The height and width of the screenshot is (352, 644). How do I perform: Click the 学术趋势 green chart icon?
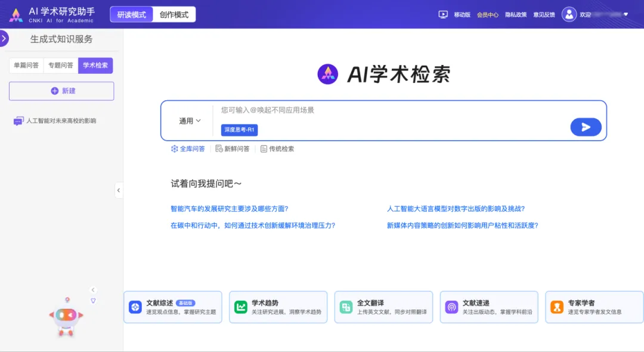click(x=241, y=307)
